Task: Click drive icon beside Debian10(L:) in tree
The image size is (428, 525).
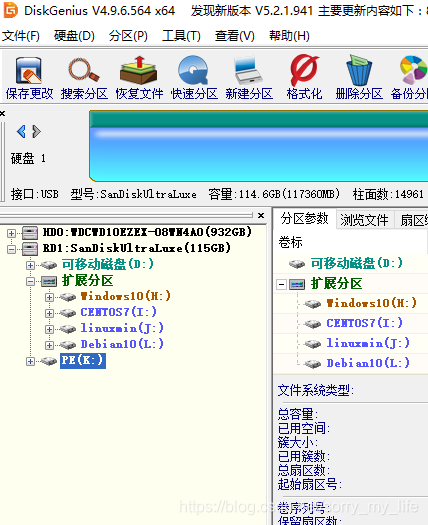Action: pos(68,345)
